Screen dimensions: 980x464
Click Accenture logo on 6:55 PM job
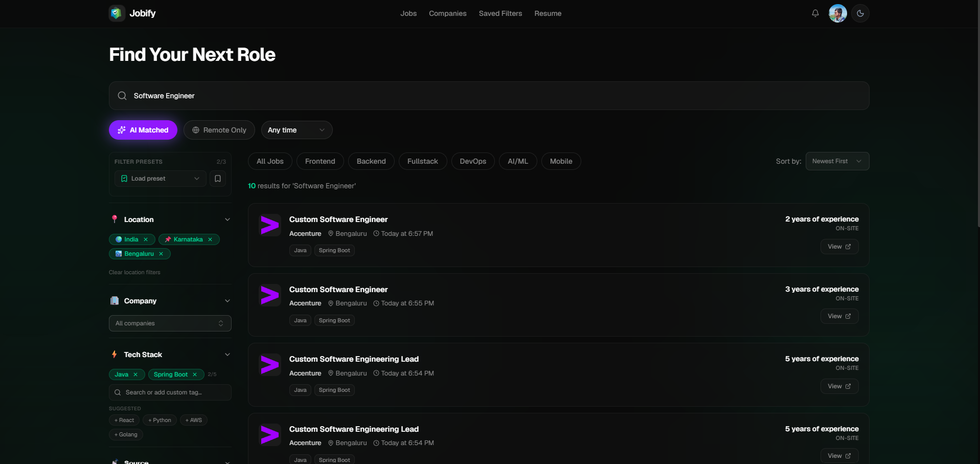(270, 295)
